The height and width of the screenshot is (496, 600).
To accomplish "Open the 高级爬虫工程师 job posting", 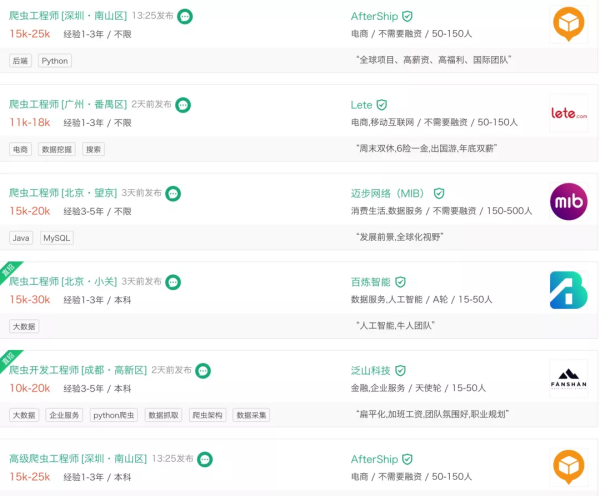I will tap(78, 459).
